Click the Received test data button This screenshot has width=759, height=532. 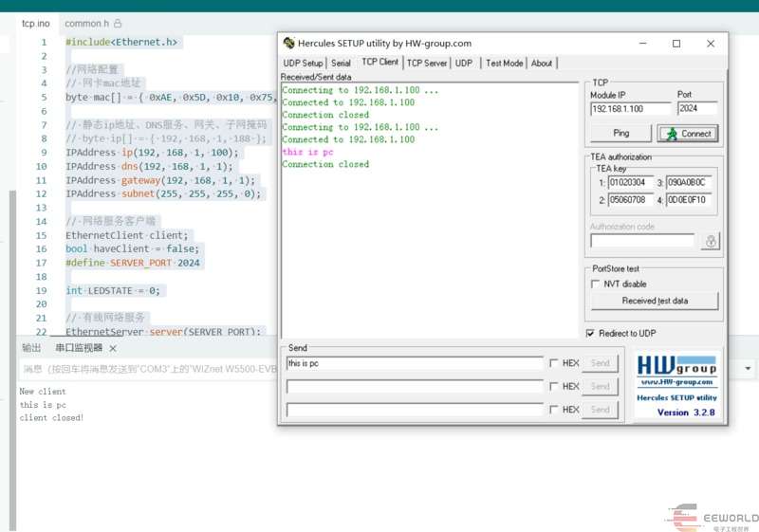coord(655,301)
